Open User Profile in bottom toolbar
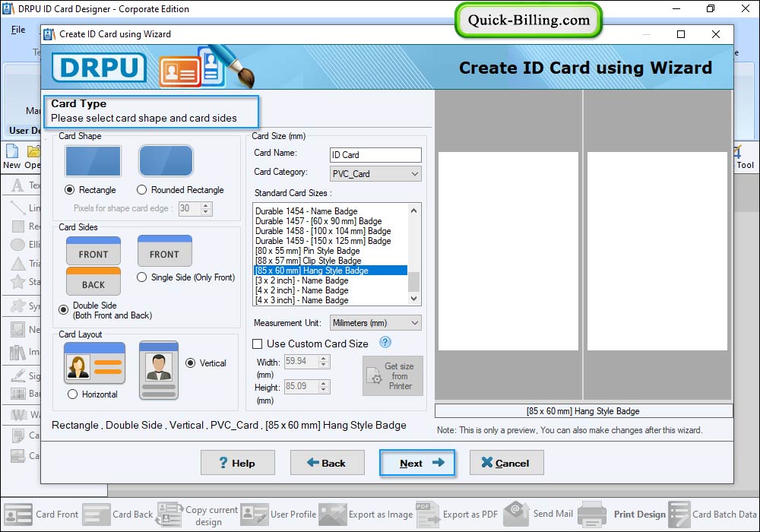 click(279, 514)
